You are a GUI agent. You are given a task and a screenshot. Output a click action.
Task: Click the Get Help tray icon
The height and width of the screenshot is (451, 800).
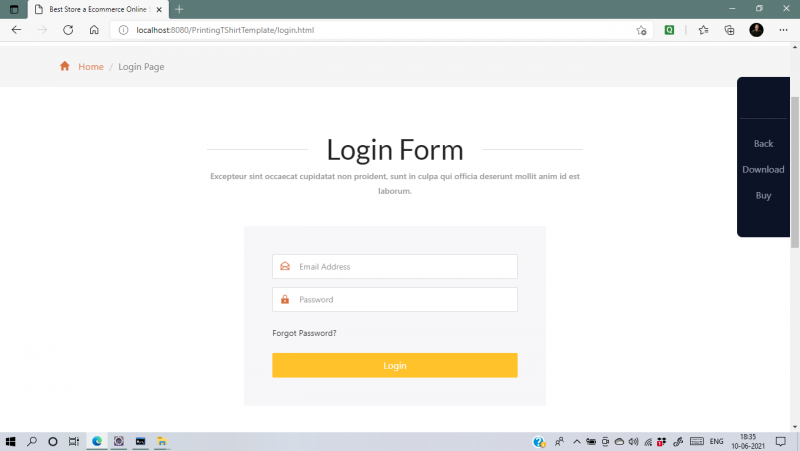(539, 442)
